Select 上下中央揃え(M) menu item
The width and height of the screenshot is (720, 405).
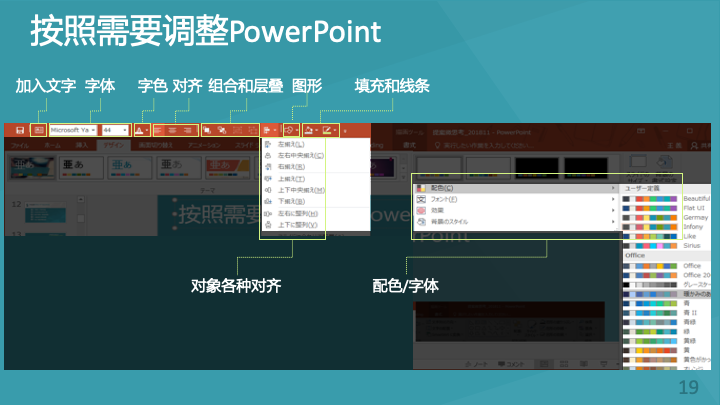[315, 190]
